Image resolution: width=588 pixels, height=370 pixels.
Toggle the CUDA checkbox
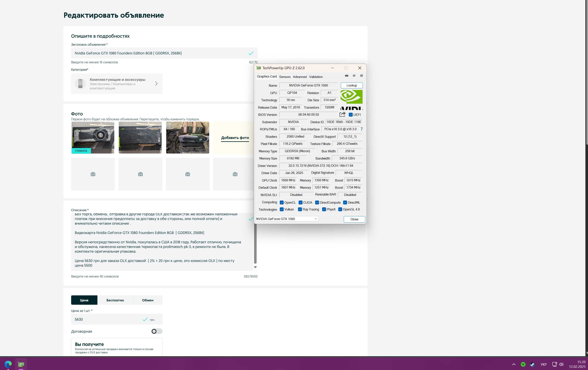click(x=301, y=202)
